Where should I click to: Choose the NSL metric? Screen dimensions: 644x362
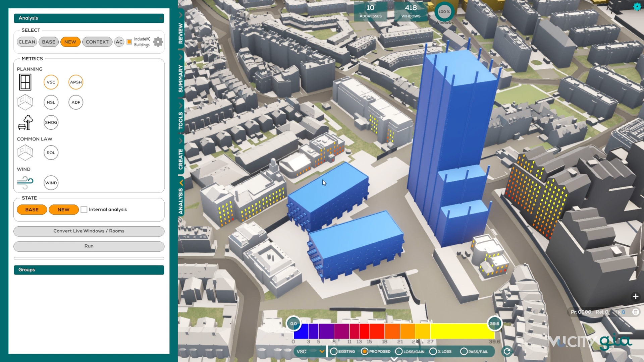tap(51, 102)
